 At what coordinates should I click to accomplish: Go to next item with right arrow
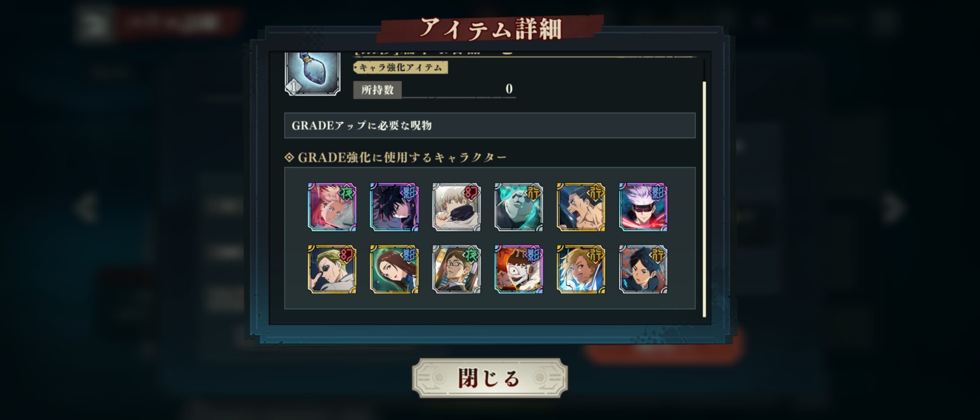894,208
